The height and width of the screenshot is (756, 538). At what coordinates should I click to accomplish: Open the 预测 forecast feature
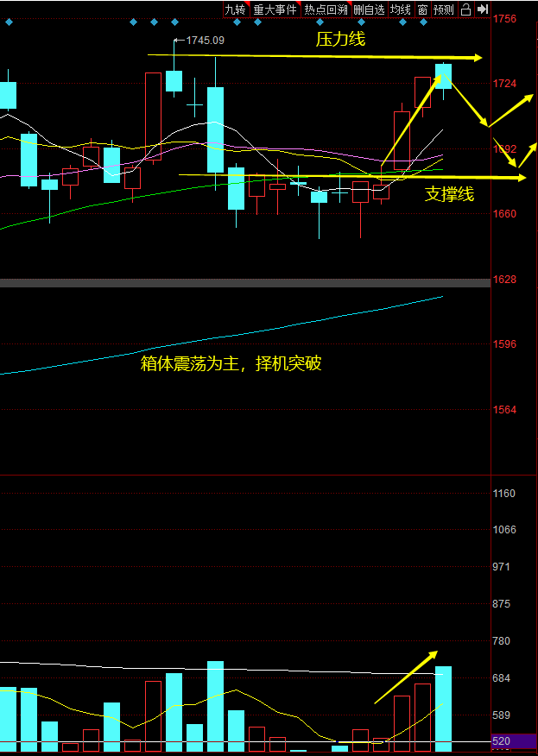443,9
